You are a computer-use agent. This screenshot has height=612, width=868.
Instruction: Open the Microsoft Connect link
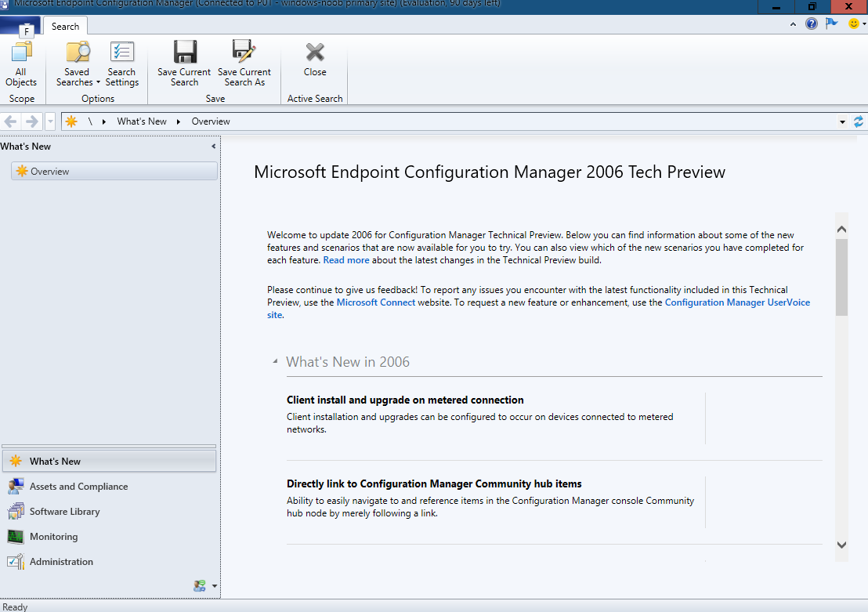[376, 302]
